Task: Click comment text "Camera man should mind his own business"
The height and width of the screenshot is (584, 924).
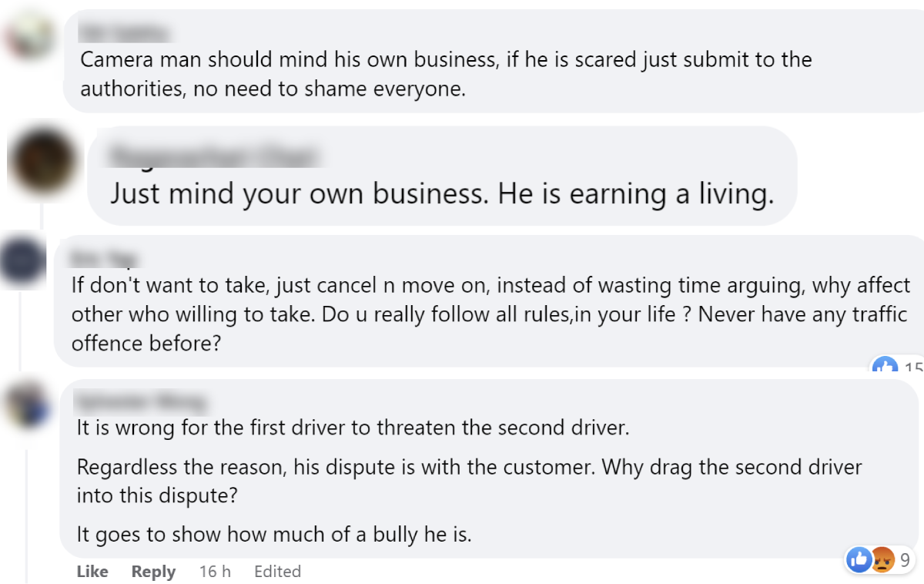Action: pos(446,60)
